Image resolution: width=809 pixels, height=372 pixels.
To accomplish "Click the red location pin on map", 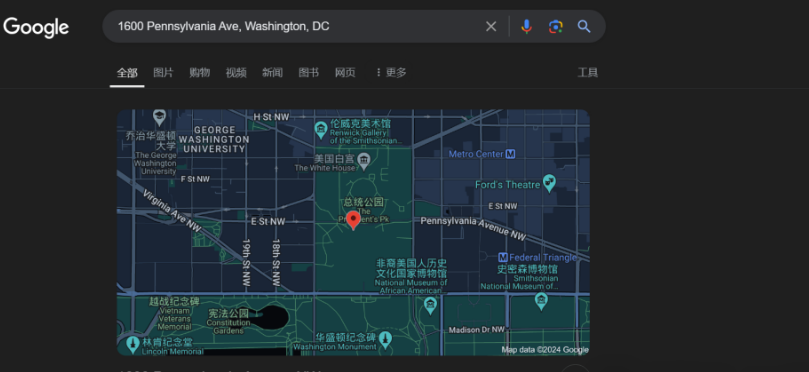I will coord(353,220).
